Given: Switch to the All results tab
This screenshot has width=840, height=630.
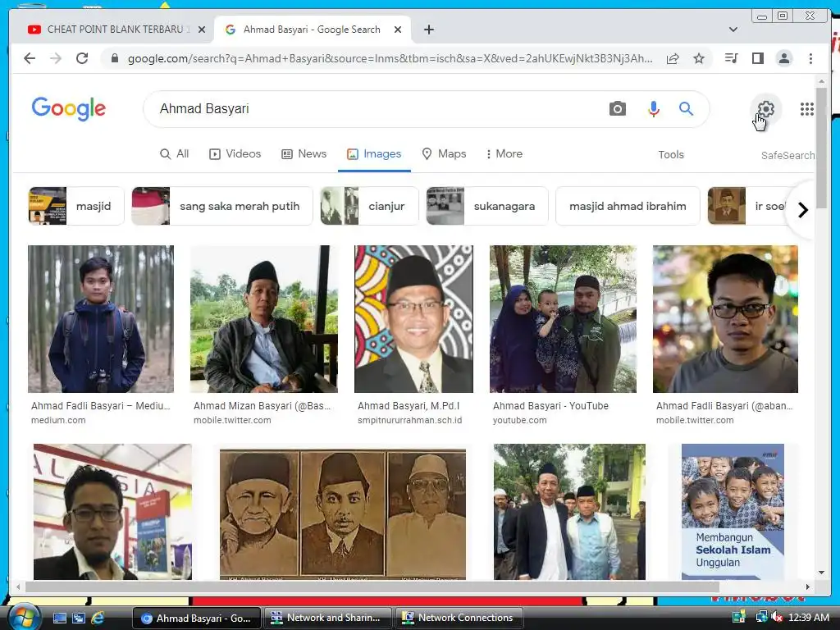Looking at the screenshot, I should (x=175, y=153).
